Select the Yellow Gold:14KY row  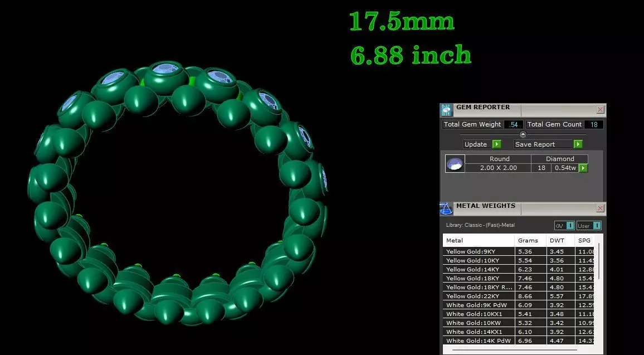tap(519, 270)
